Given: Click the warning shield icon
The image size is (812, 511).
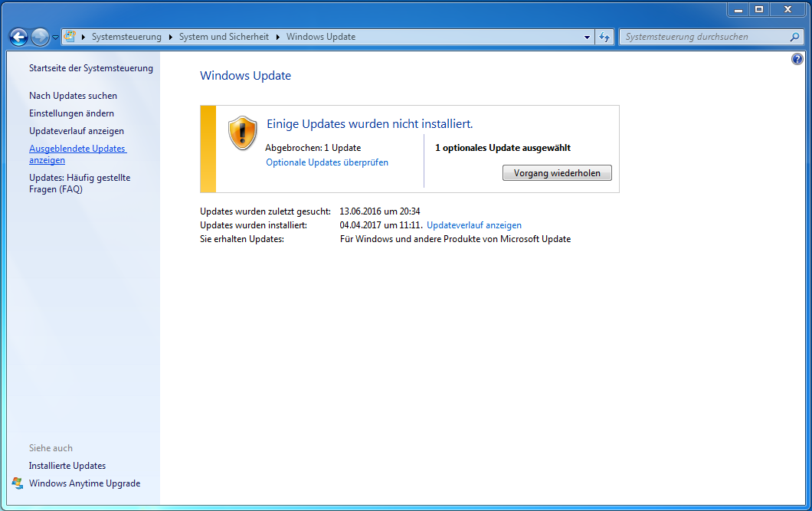Looking at the screenshot, I should tap(242, 133).
